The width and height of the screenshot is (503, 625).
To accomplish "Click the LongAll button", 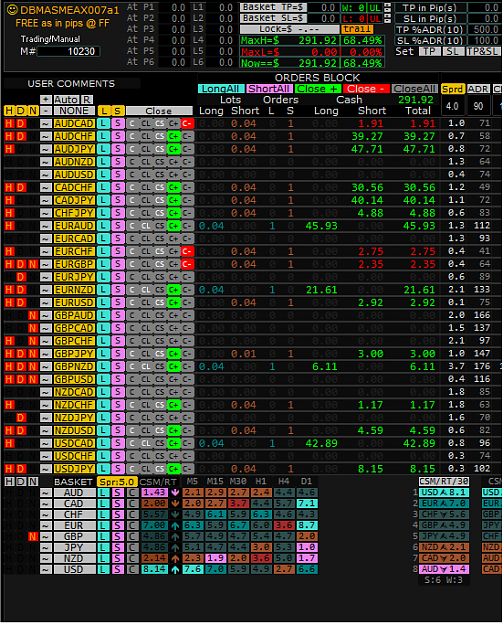I will (x=221, y=89).
